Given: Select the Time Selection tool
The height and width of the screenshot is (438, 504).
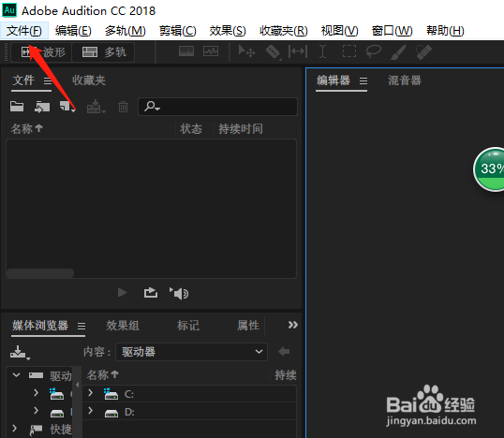Looking at the screenshot, I should (322, 51).
